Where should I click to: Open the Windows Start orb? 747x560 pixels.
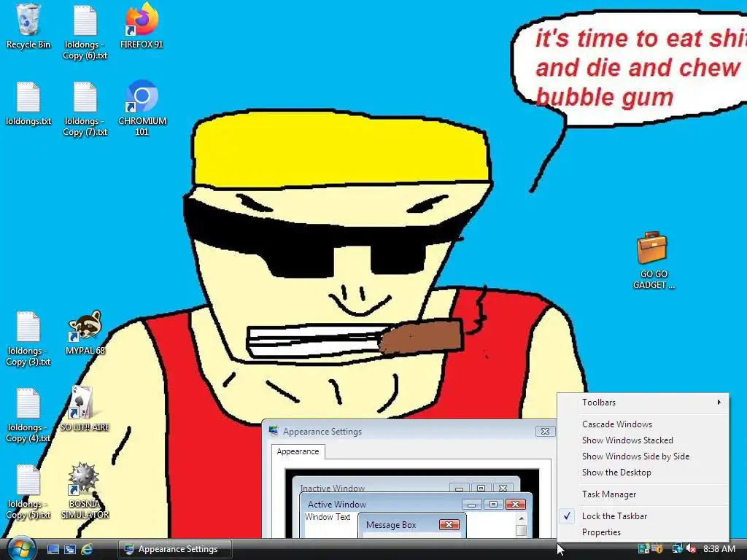[21, 548]
